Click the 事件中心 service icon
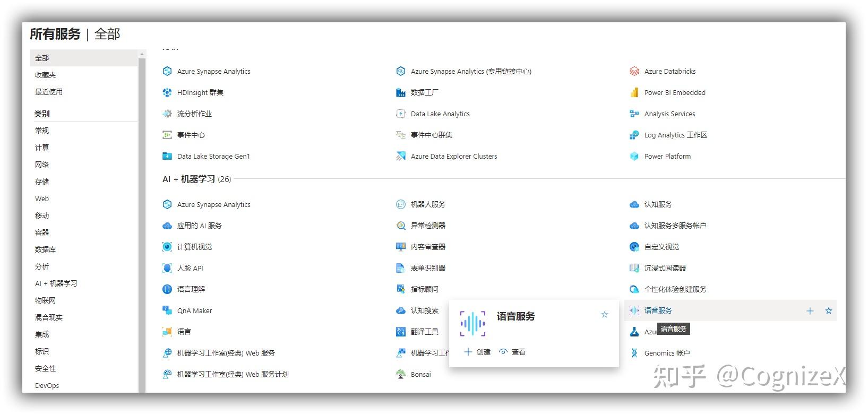This screenshot has height=415, width=868. click(x=167, y=135)
